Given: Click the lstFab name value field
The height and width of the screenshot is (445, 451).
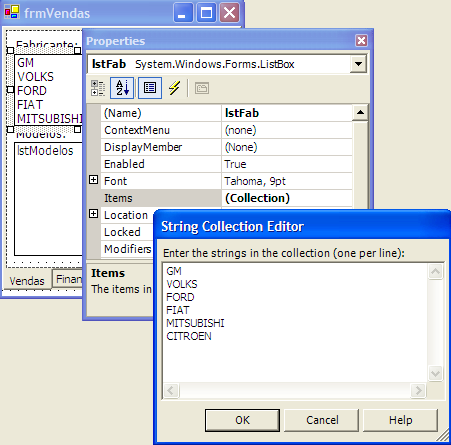Looking at the screenshot, I should pyautogui.click(x=287, y=113).
